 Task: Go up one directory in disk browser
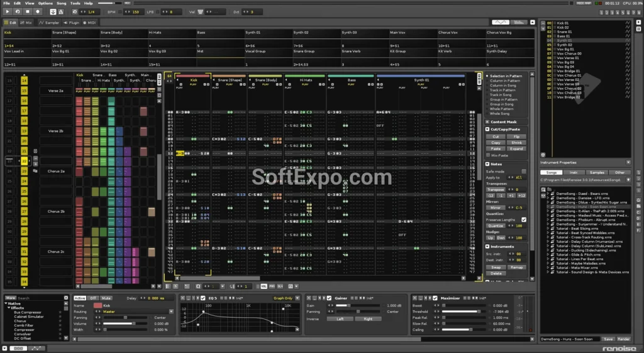tap(628, 180)
